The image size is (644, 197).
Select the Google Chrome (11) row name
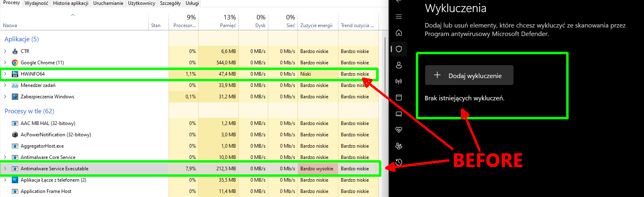click(x=42, y=63)
